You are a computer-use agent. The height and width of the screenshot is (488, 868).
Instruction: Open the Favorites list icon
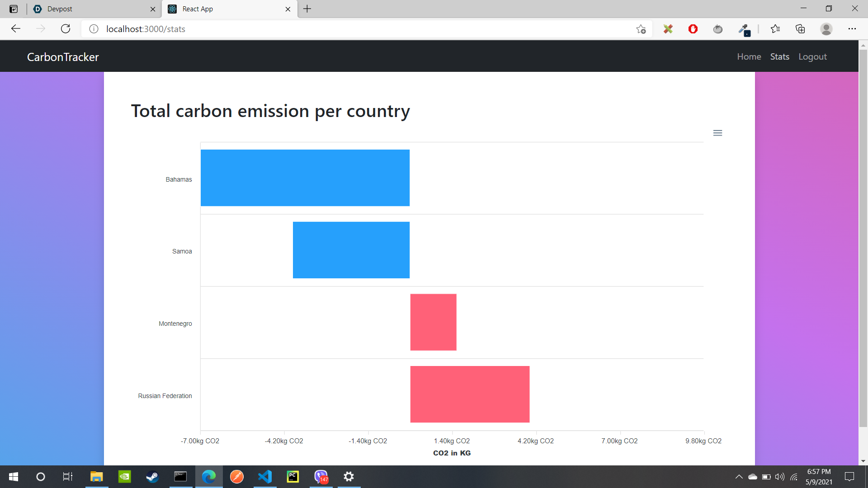click(775, 29)
